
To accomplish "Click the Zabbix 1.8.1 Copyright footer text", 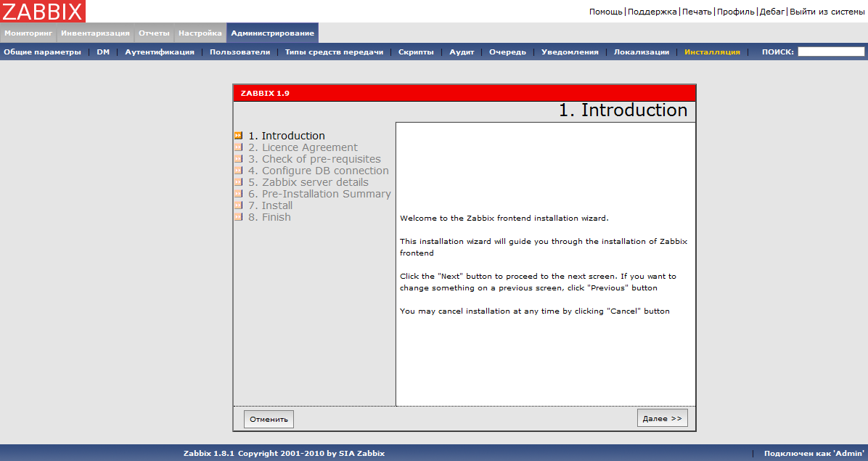I will (x=284, y=453).
